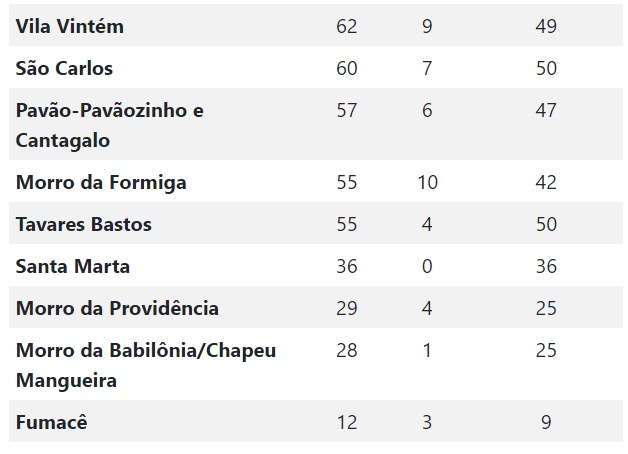Select value 12 in Fumacê row
This screenshot has width=628, height=454.
pyautogui.click(x=346, y=422)
